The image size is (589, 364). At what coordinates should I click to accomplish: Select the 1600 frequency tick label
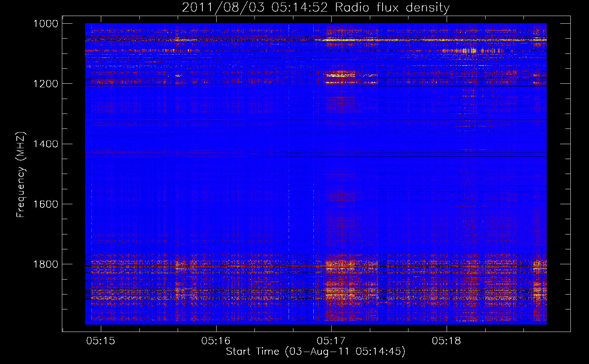[46, 204]
